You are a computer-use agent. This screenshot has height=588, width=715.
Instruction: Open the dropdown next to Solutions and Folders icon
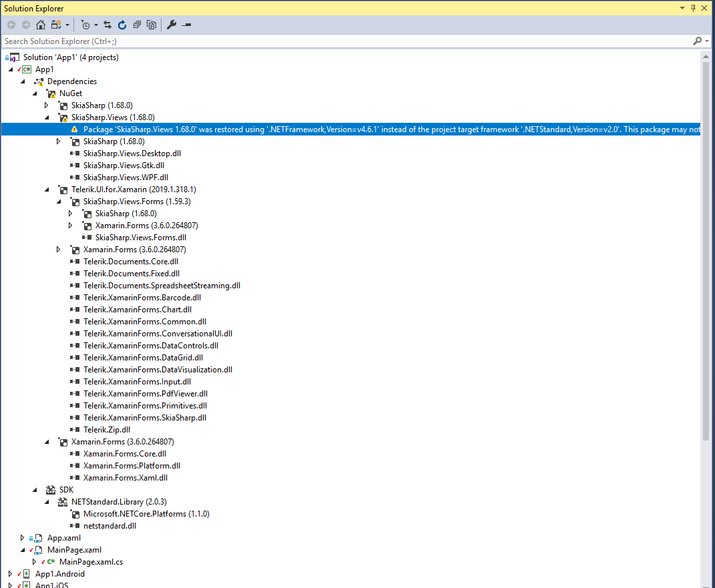(x=67, y=25)
